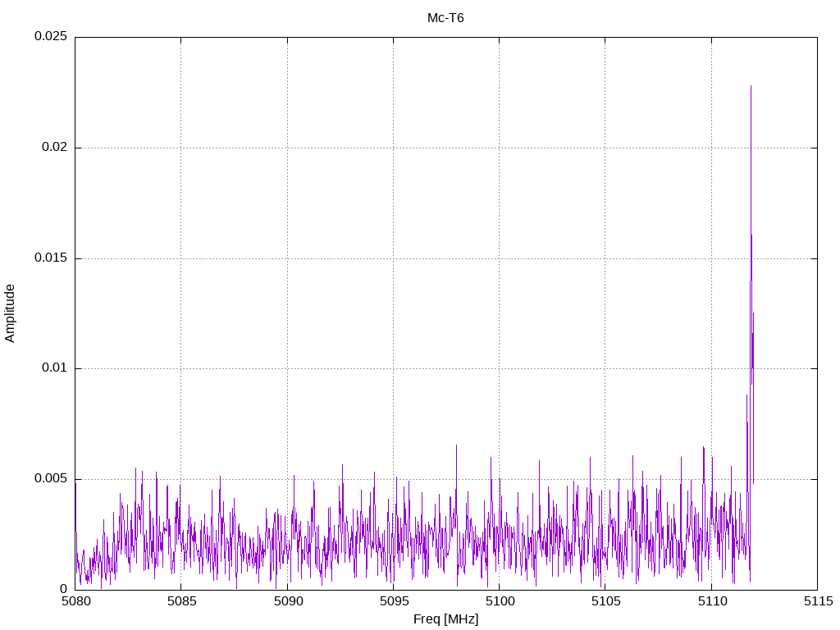Pick the 5095 x-axis tick label

click(393, 602)
